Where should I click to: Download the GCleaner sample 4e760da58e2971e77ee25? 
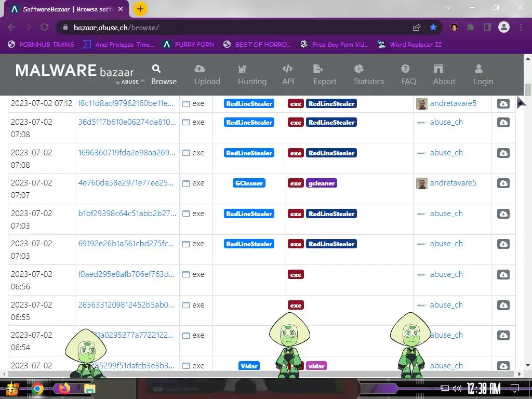(x=503, y=183)
